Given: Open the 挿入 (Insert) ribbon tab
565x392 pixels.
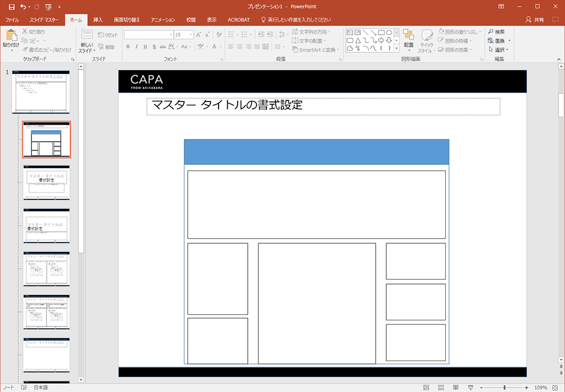Looking at the screenshot, I should tap(98, 20).
